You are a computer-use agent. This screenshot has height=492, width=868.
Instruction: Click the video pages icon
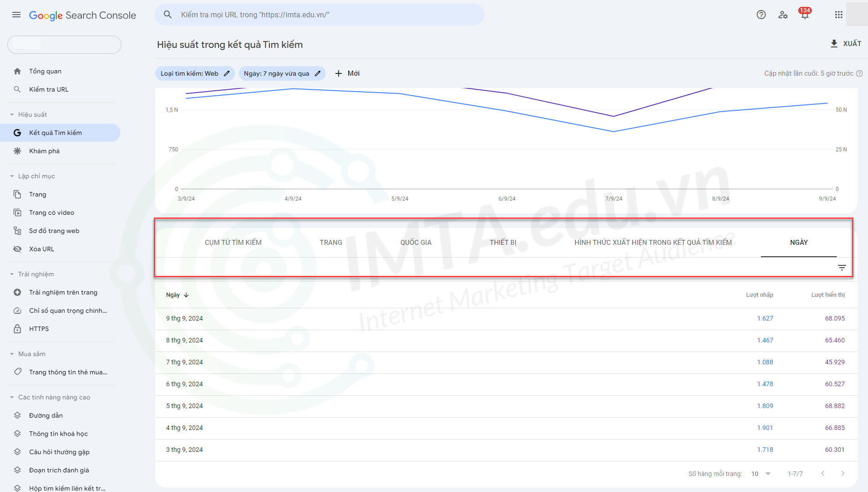tap(17, 212)
